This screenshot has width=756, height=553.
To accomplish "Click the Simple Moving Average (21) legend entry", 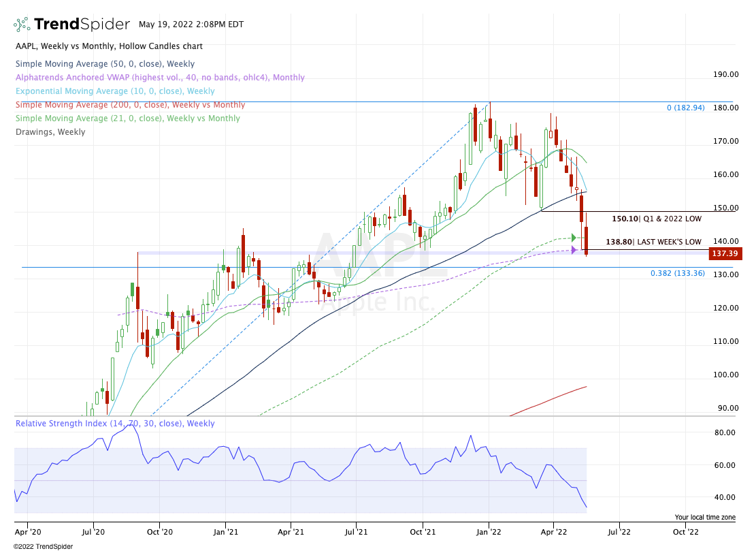I will 127,118.
